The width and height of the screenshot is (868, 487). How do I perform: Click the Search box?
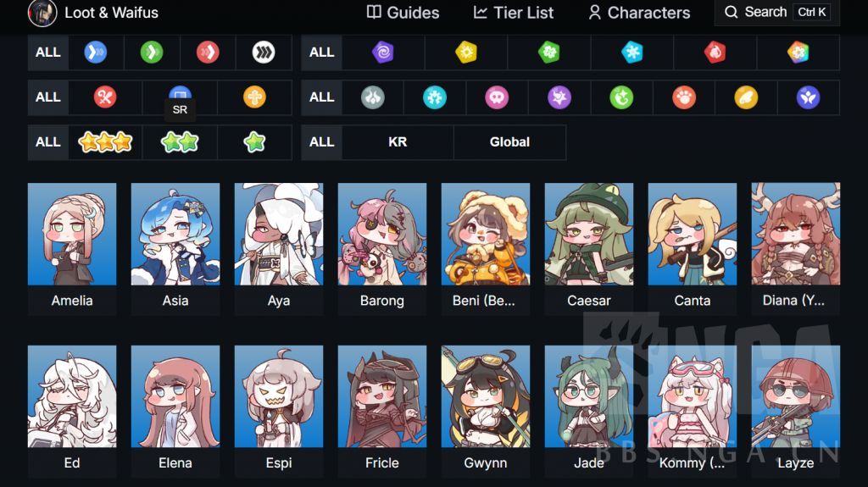pyautogui.click(x=776, y=12)
